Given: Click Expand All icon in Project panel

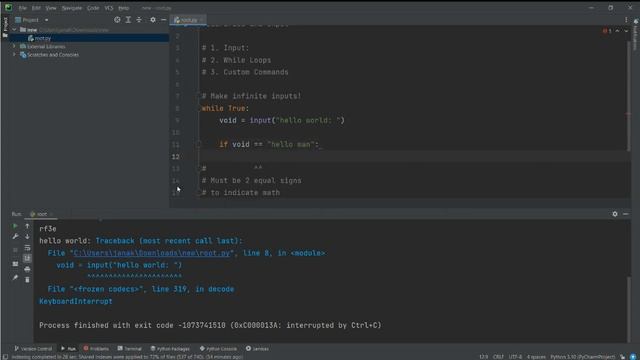Looking at the screenshot, I should pyautogui.click(x=128, y=20).
